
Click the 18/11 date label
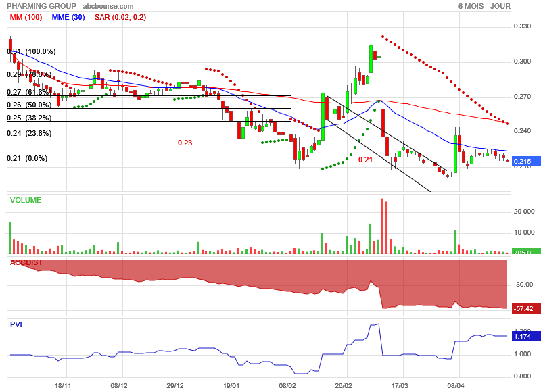click(x=63, y=385)
